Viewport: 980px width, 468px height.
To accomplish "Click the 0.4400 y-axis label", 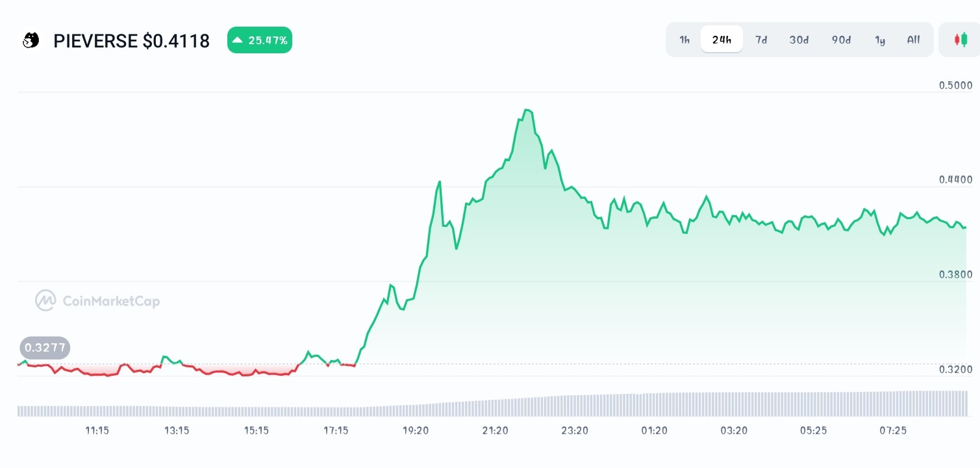I will [x=955, y=179].
